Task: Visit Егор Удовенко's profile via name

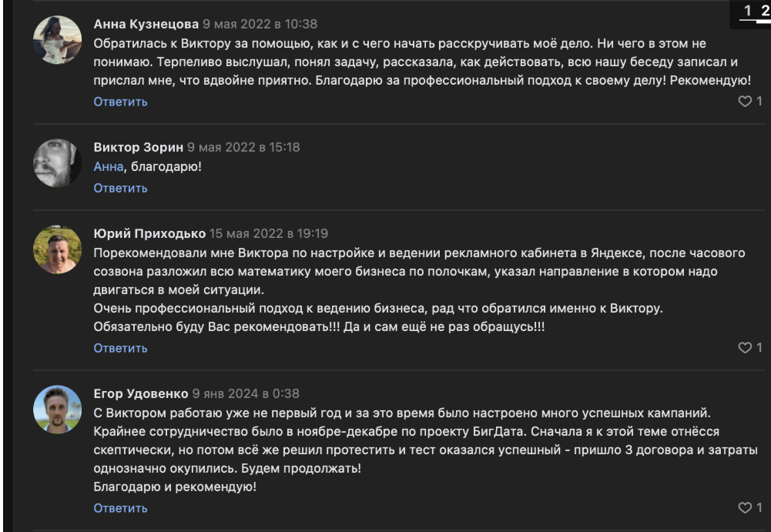Action: [141, 393]
